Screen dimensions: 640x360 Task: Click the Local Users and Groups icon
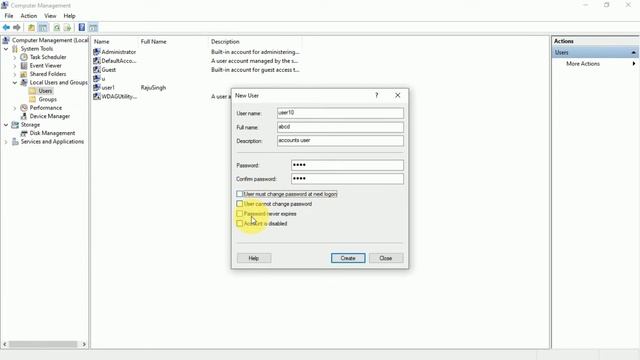pos(24,82)
